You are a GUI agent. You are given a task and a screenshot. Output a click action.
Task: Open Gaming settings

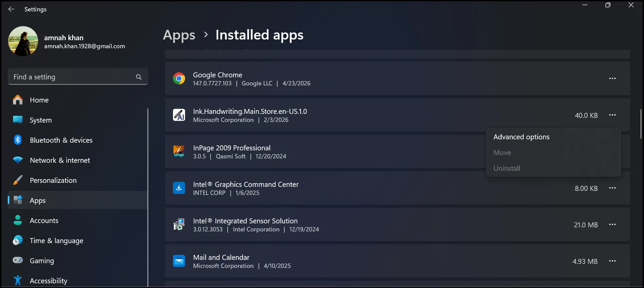pos(77,261)
